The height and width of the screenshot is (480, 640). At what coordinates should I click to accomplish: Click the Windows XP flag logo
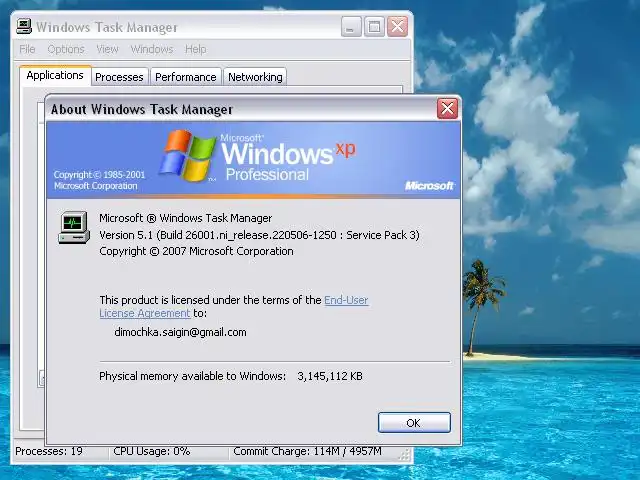point(188,156)
